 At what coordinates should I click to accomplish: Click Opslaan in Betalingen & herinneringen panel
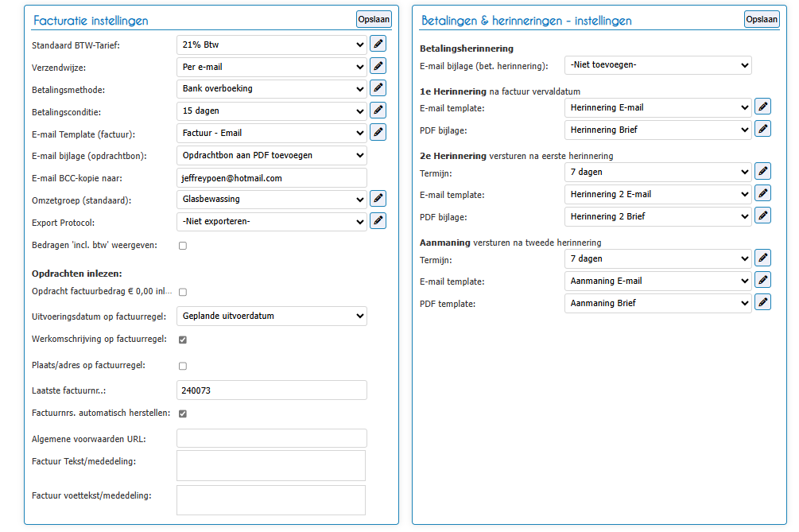click(762, 19)
